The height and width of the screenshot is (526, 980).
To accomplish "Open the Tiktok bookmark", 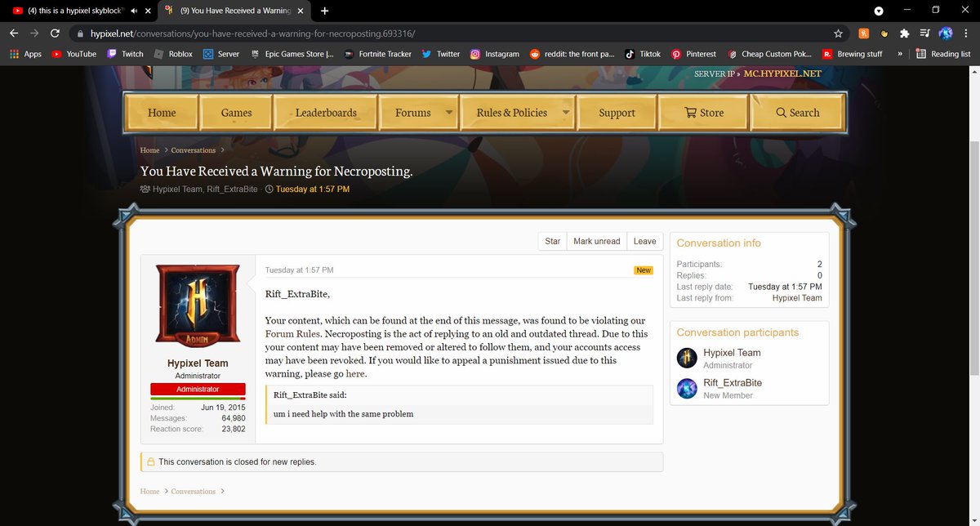I will coord(644,54).
